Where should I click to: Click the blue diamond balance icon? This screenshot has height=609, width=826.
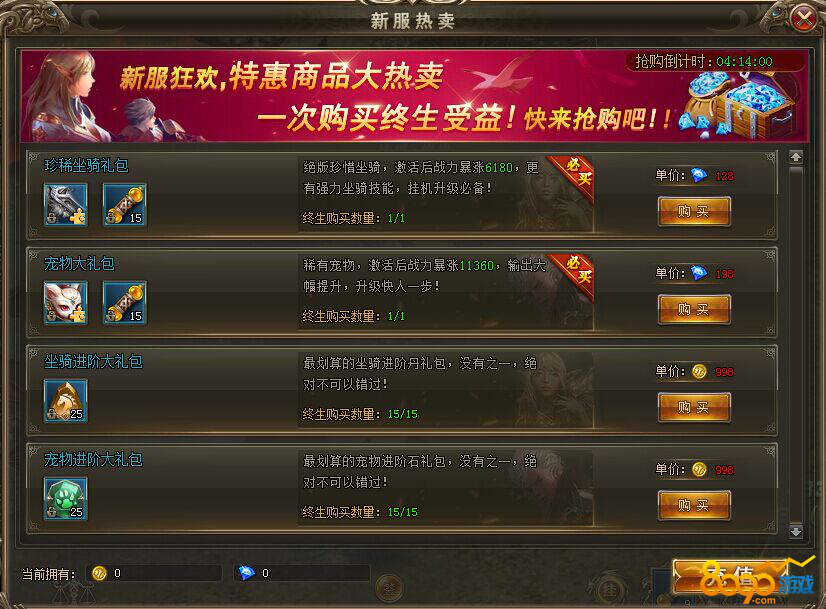point(247,573)
